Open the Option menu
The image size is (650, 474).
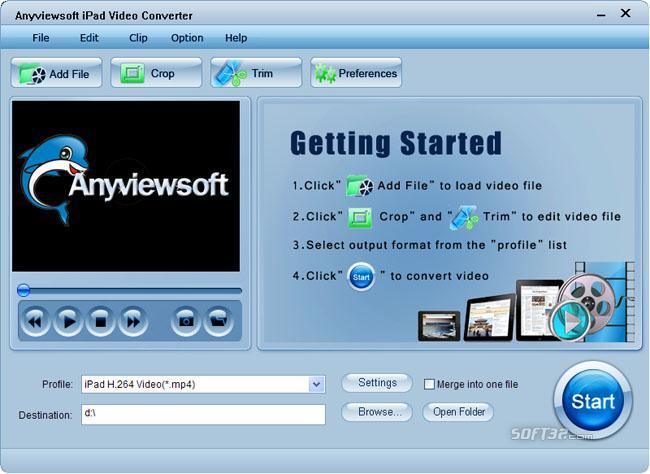[187, 38]
